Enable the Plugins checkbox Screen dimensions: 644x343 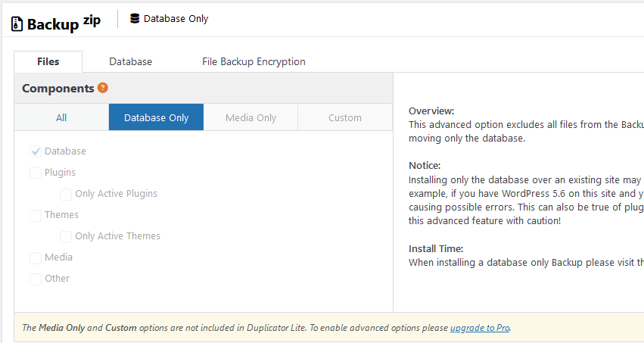point(36,173)
